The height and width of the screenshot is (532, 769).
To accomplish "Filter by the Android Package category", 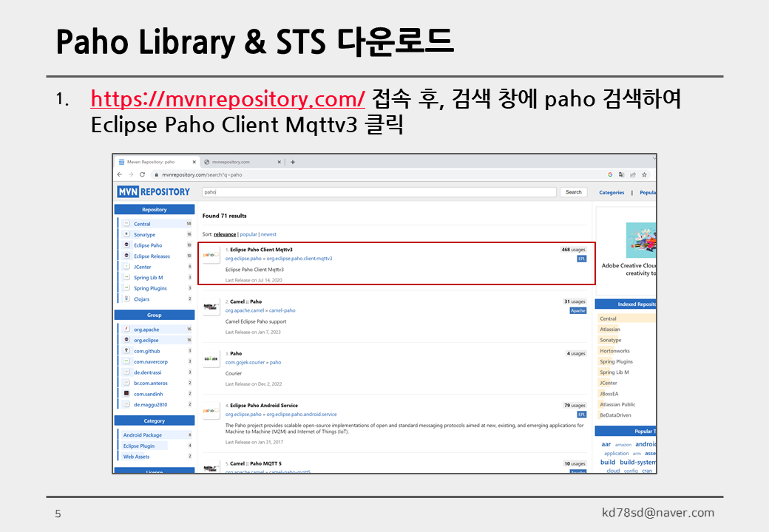I will [x=142, y=435].
